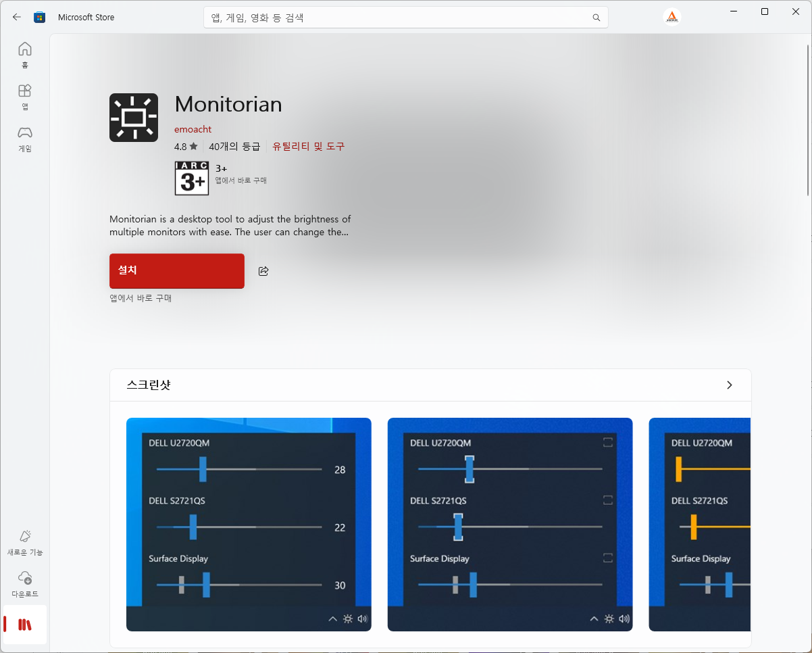Open the Games (게임) sidebar item

click(x=25, y=139)
